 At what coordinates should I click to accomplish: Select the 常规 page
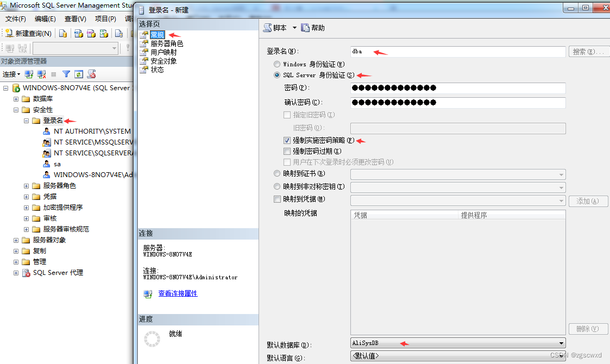pos(158,35)
